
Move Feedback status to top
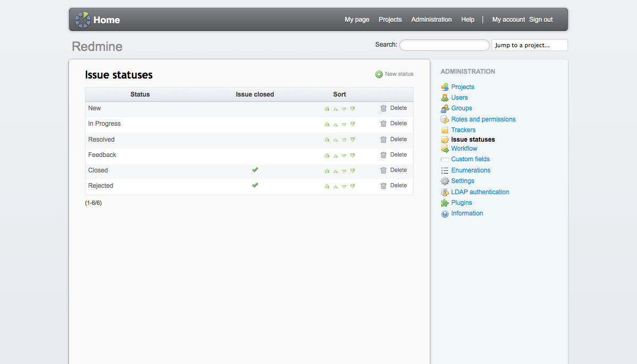pos(327,155)
